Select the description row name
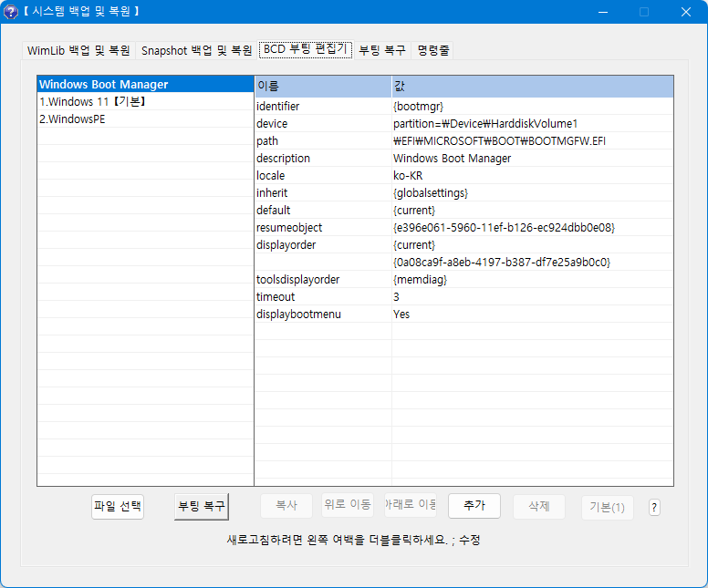 click(x=283, y=159)
